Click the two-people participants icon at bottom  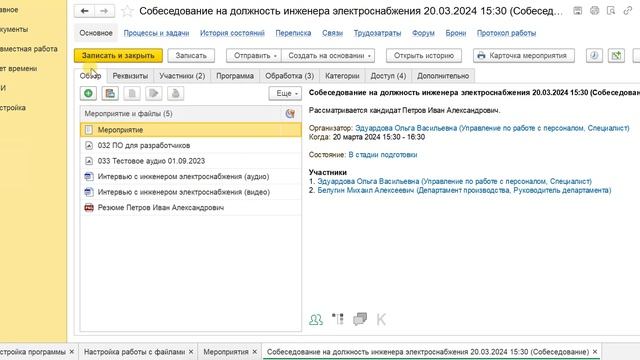[316, 319]
